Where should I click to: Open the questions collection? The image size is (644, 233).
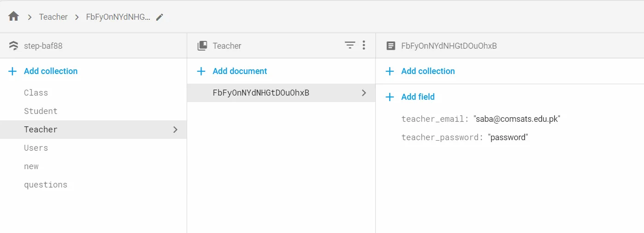click(x=46, y=185)
